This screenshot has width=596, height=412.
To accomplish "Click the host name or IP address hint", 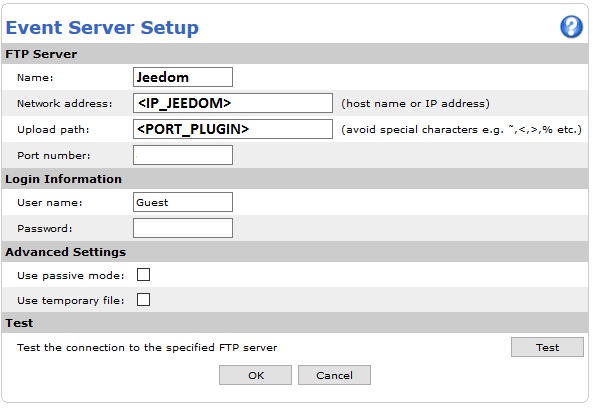I will [x=415, y=103].
